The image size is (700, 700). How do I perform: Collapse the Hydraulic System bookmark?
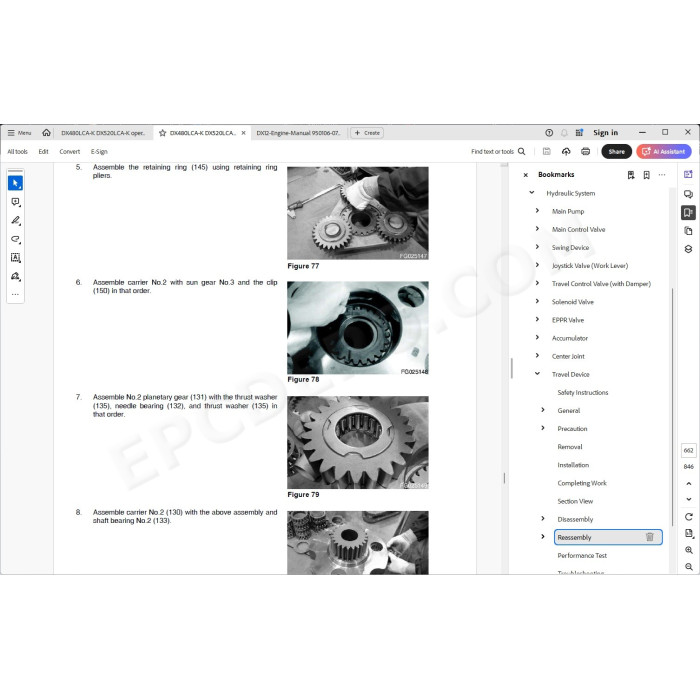pos(532,193)
